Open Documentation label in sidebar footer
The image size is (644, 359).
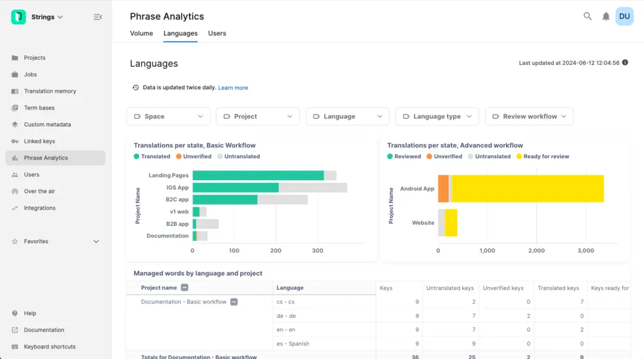(x=44, y=330)
